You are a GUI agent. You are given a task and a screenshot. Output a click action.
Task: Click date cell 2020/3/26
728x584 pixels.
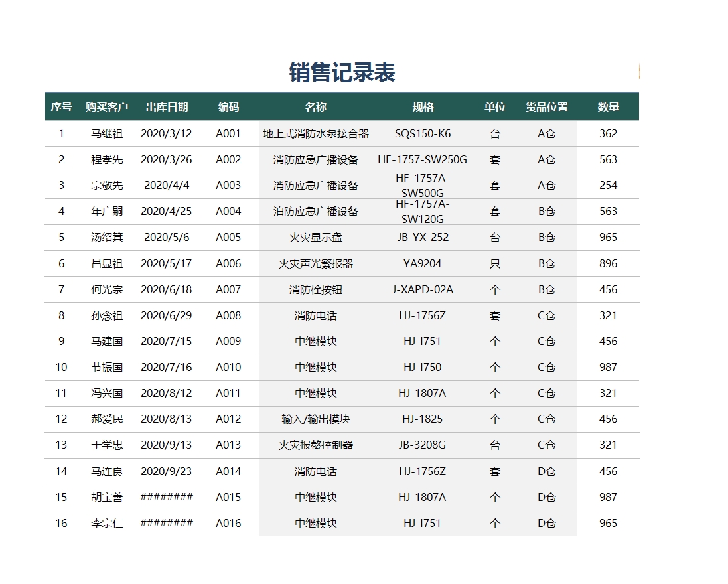tap(167, 159)
